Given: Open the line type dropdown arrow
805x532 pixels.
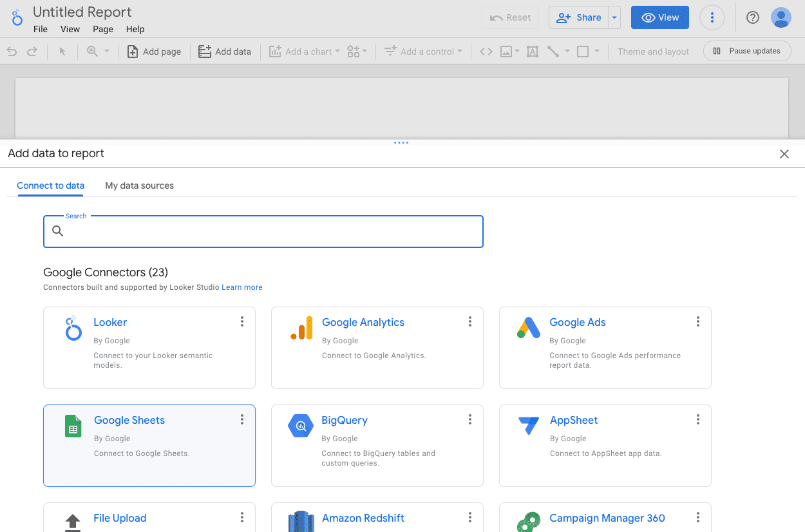Looking at the screenshot, I should coord(567,52).
